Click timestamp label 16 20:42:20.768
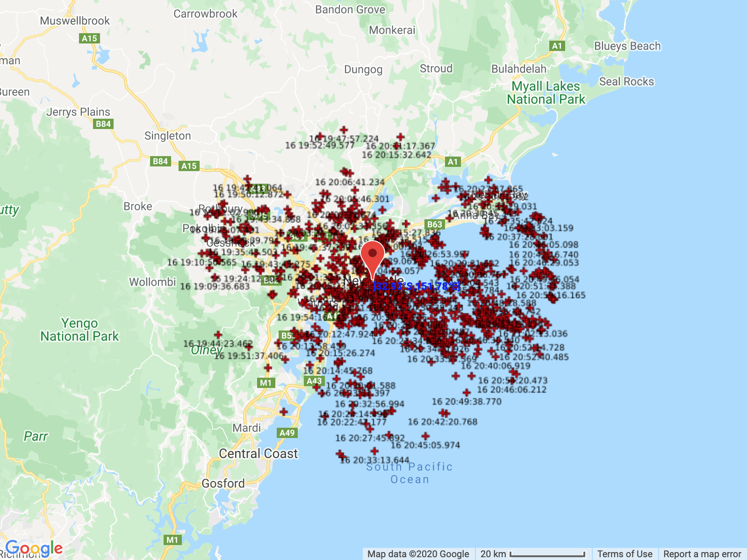This screenshot has height=560, width=747. point(443,422)
